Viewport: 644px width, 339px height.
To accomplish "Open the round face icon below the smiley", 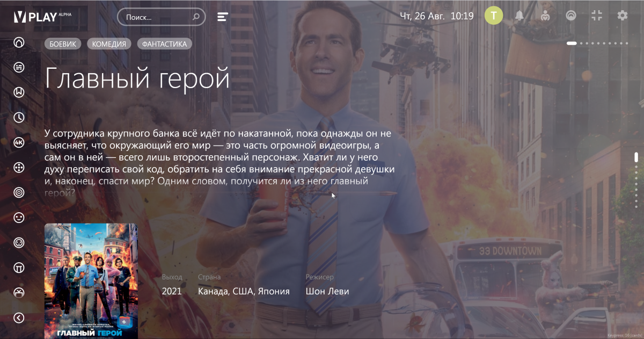I will [x=19, y=242].
